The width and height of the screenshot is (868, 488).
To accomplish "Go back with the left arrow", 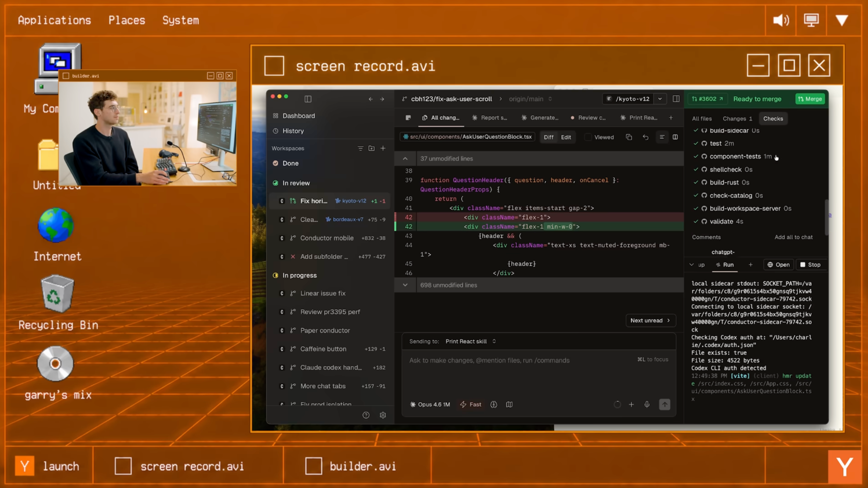I will pyautogui.click(x=371, y=99).
